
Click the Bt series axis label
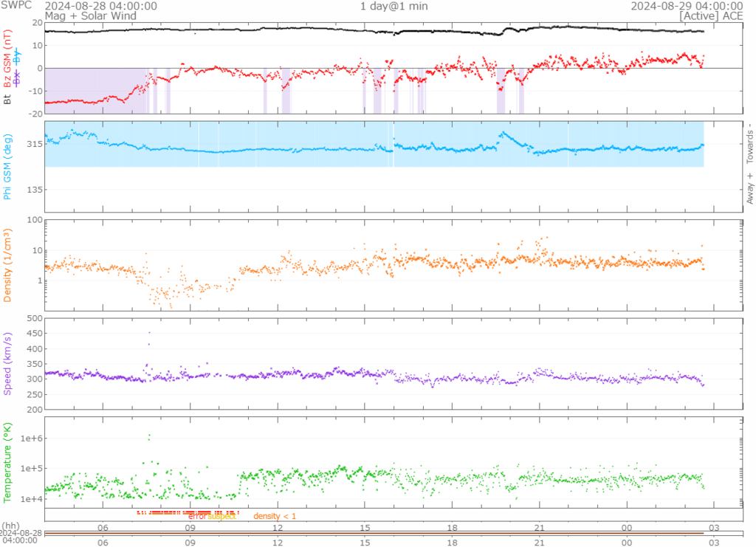click(x=8, y=98)
